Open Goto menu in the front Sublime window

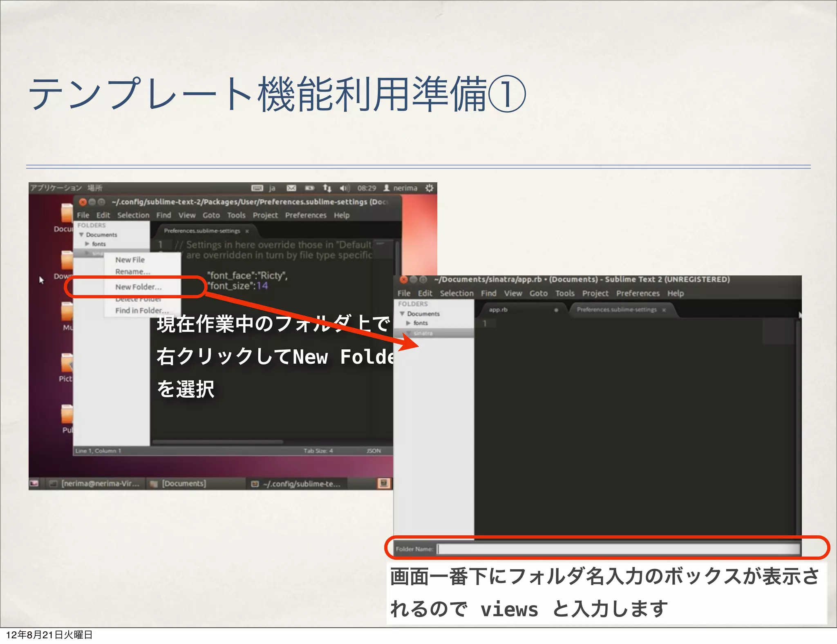click(x=539, y=293)
